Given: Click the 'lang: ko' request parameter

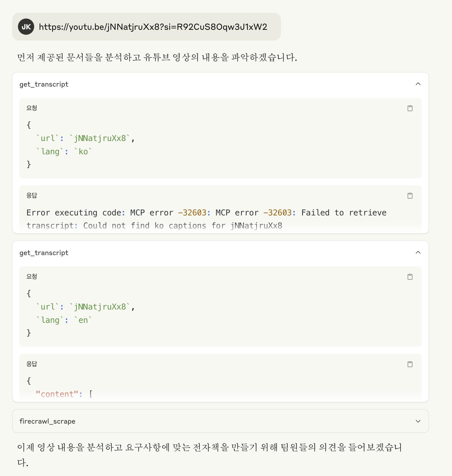Looking at the screenshot, I should click(64, 151).
